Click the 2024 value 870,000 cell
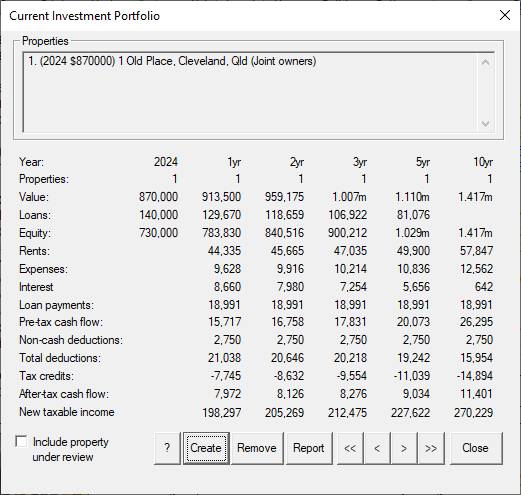This screenshot has width=521, height=495. 158,197
